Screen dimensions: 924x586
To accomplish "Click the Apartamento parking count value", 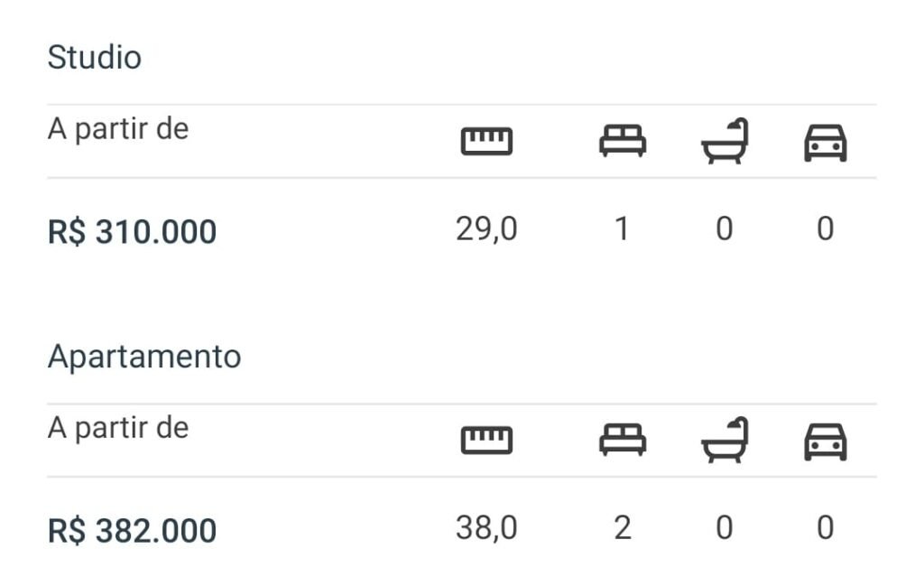I will (x=826, y=528).
